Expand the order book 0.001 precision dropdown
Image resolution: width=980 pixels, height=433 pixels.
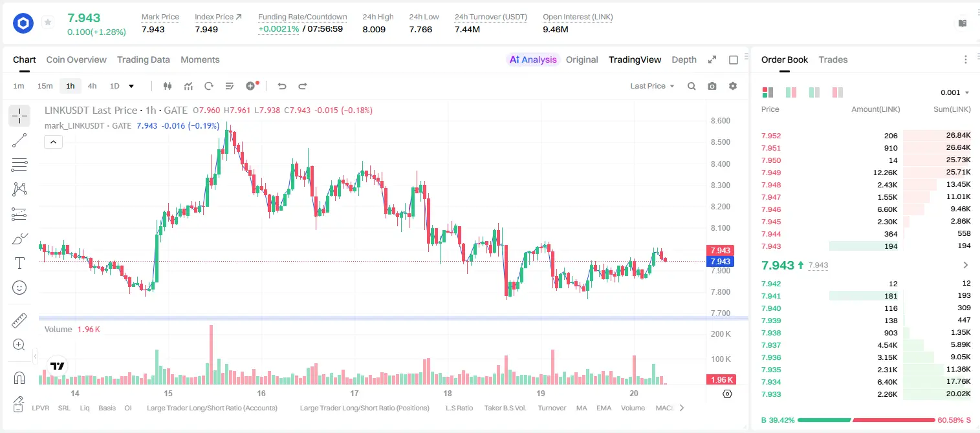pyautogui.click(x=955, y=92)
